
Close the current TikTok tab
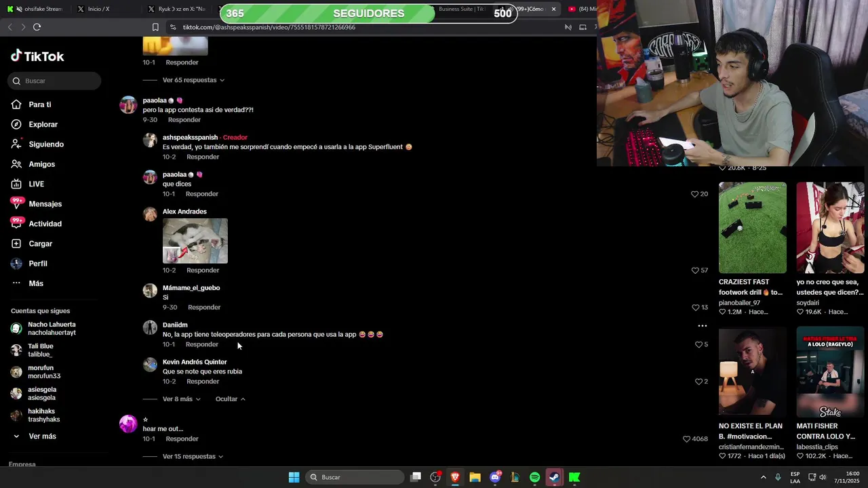(553, 9)
